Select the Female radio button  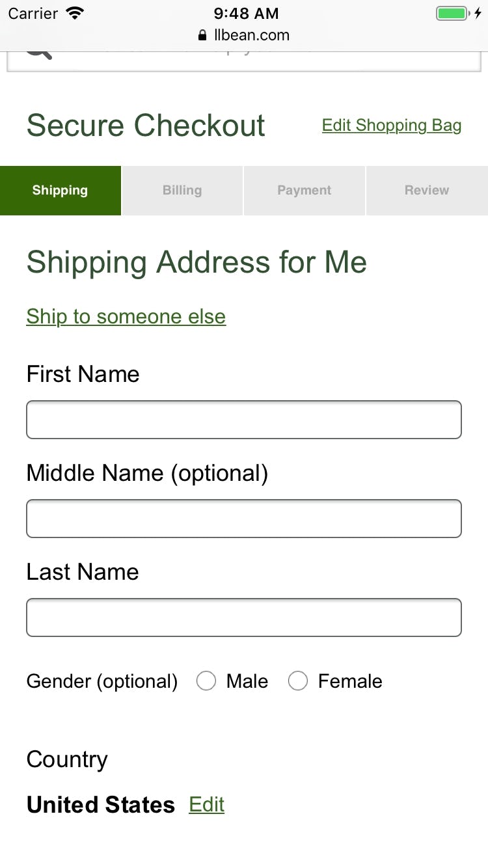click(x=298, y=681)
